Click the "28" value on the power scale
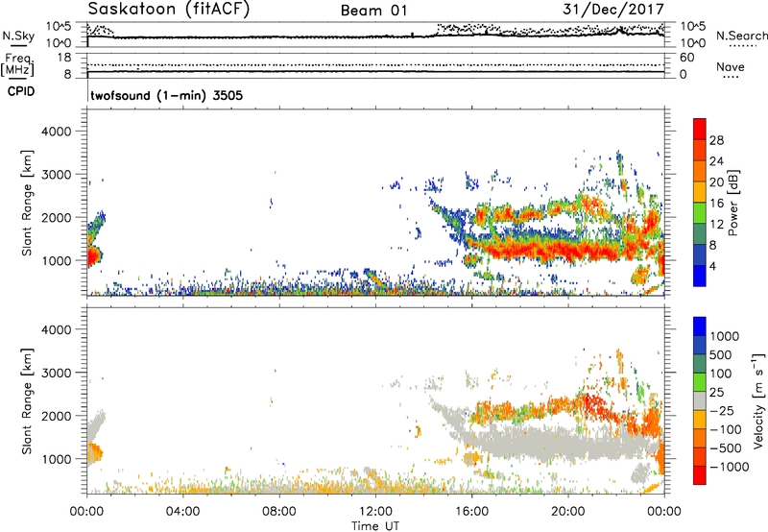 click(716, 140)
